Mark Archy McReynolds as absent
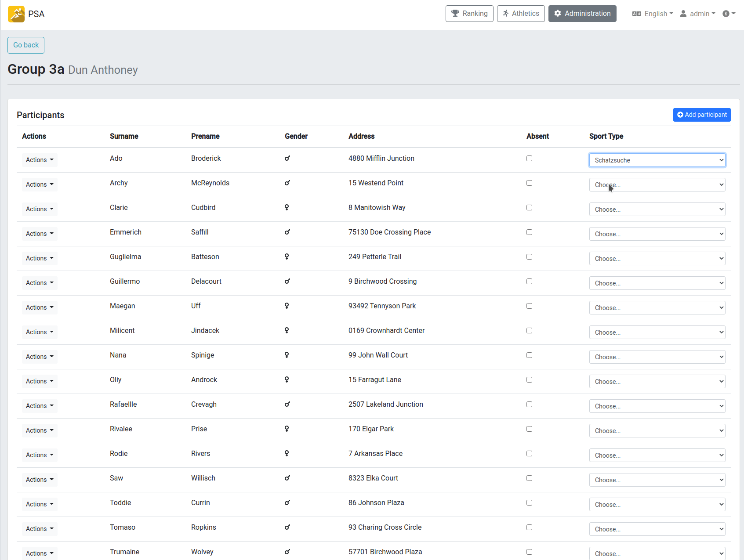Image resolution: width=744 pixels, height=560 pixels. [529, 183]
